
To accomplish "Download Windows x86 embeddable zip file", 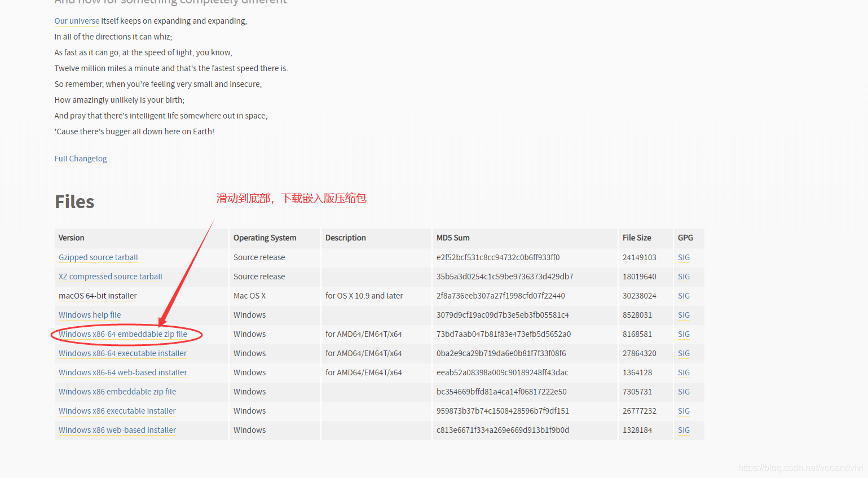I will coord(117,392).
